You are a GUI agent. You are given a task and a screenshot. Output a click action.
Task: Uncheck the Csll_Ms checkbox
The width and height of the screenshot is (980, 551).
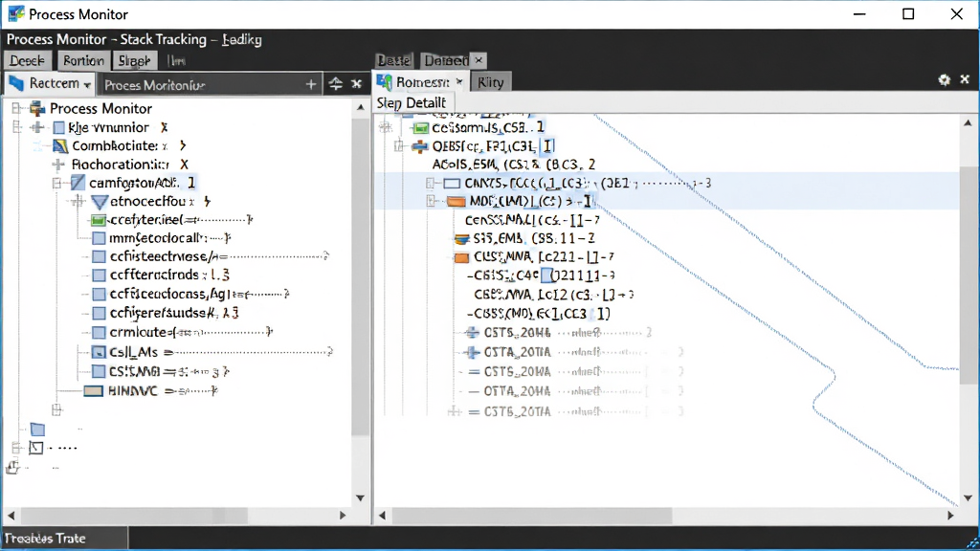click(x=99, y=352)
